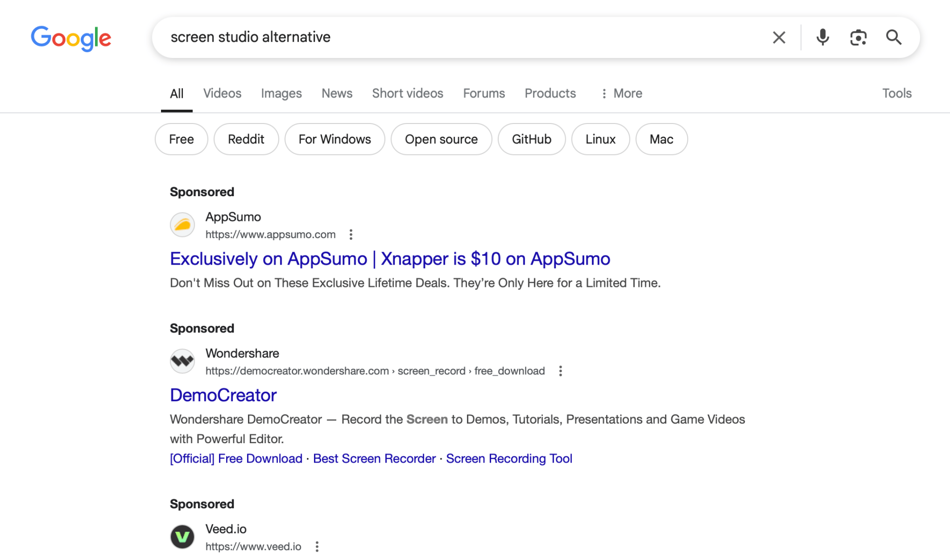The width and height of the screenshot is (950, 560).
Task: Apply the Mac filter chip
Action: click(x=661, y=139)
